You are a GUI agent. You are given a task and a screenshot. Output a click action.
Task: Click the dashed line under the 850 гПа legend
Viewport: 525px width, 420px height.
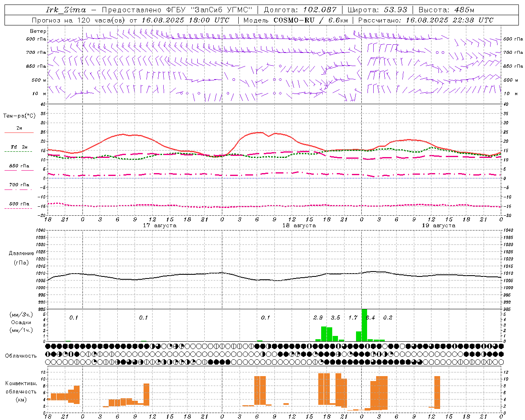coord(18,170)
